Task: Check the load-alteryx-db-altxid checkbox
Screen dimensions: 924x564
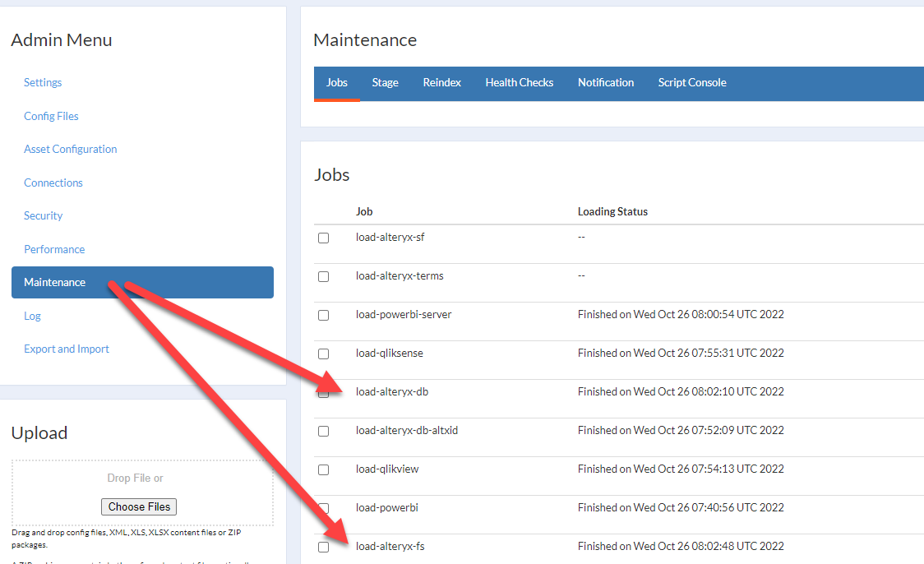Action: coord(323,431)
